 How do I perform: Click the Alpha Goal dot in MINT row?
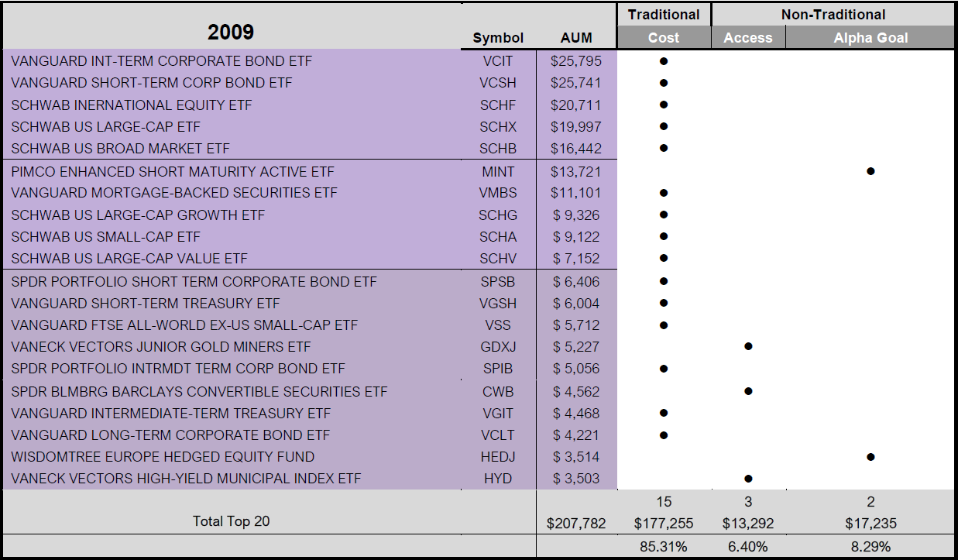(870, 171)
